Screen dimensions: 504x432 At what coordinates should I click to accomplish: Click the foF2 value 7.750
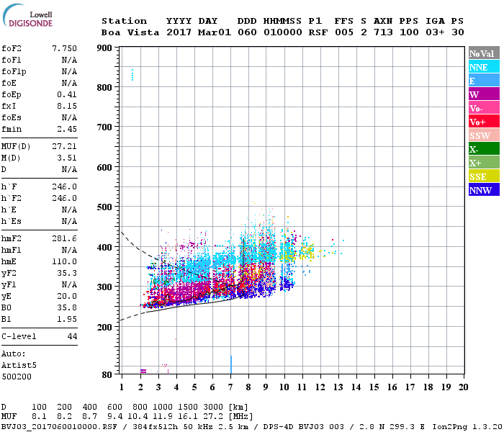point(64,48)
